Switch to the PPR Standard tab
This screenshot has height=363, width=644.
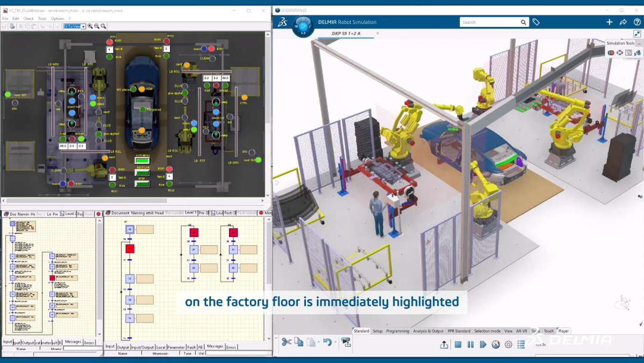(459, 331)
